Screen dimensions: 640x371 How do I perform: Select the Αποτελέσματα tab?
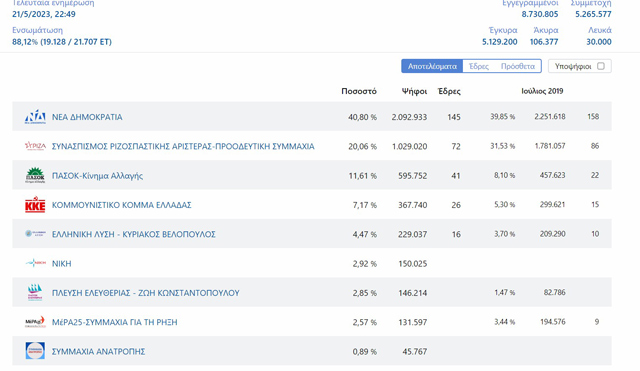pos(432,66)
